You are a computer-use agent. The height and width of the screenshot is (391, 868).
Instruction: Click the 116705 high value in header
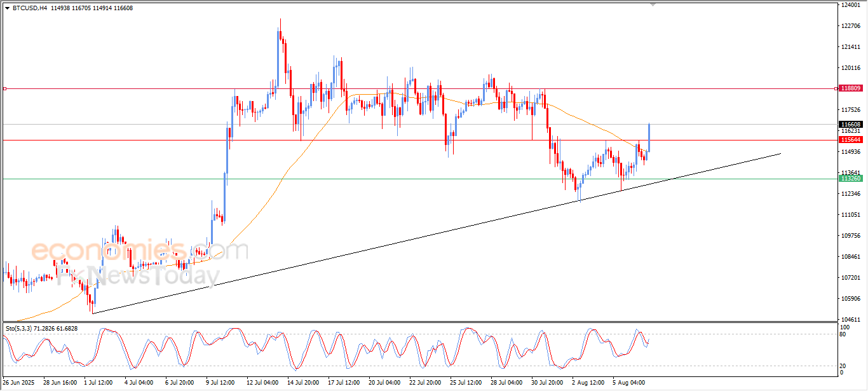[83, 7]
